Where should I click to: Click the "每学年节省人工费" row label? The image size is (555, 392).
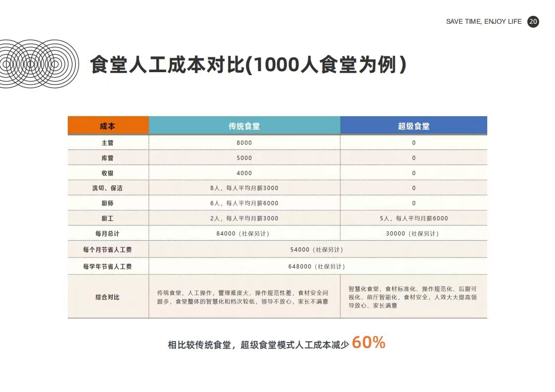108,267
